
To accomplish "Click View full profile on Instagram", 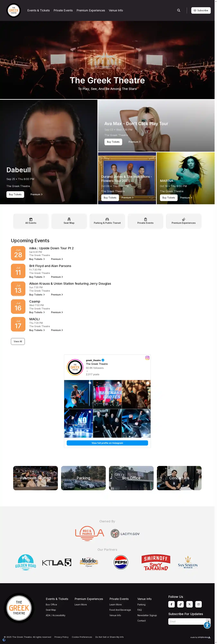I will tap(107, 443).
